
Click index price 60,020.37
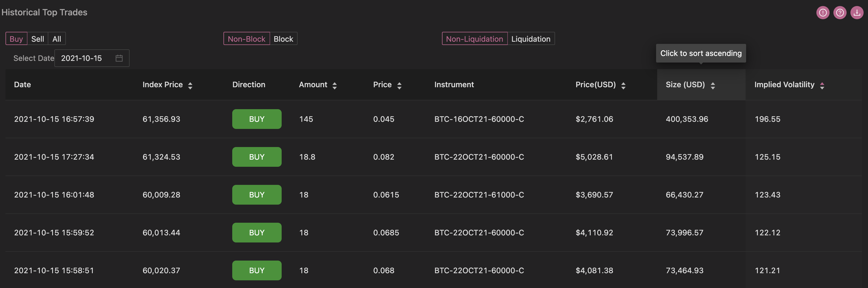(161, 270)
